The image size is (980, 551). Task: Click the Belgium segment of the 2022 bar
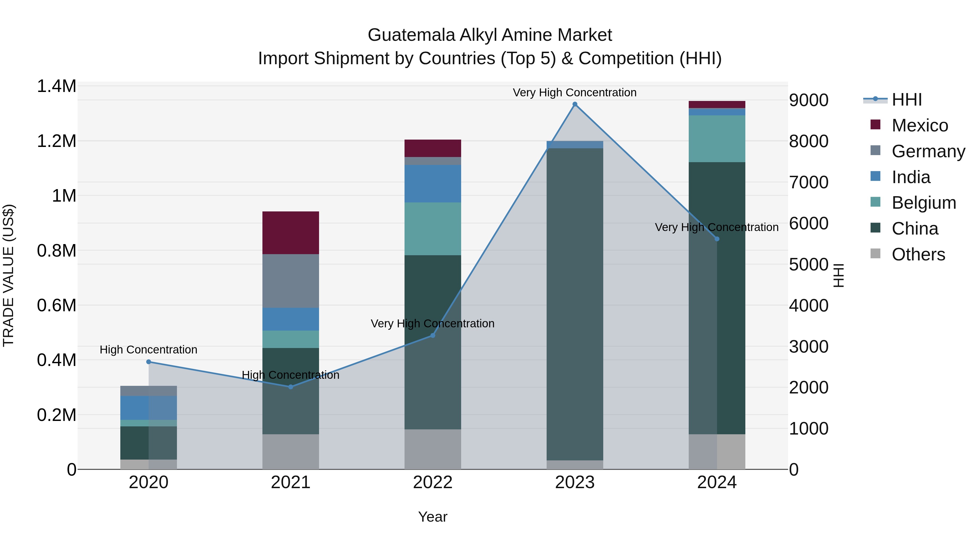tap(433, 229)
